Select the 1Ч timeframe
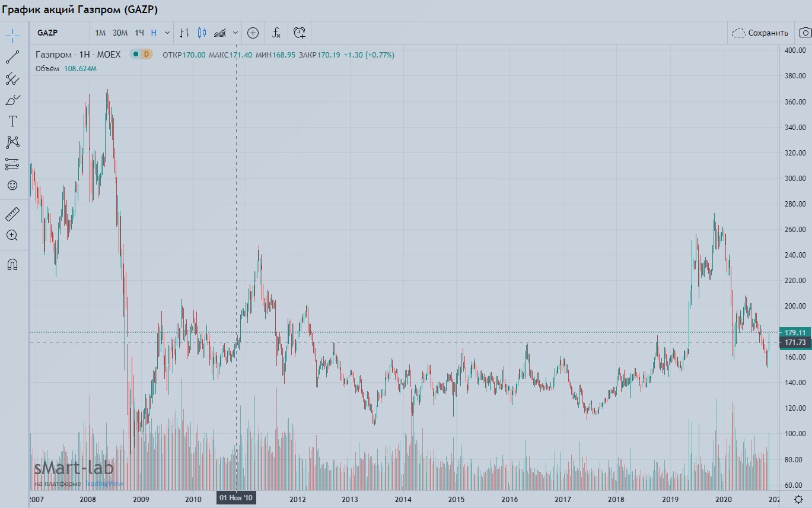The height and width of the screenshot is (508, 812). pos(139,33)
